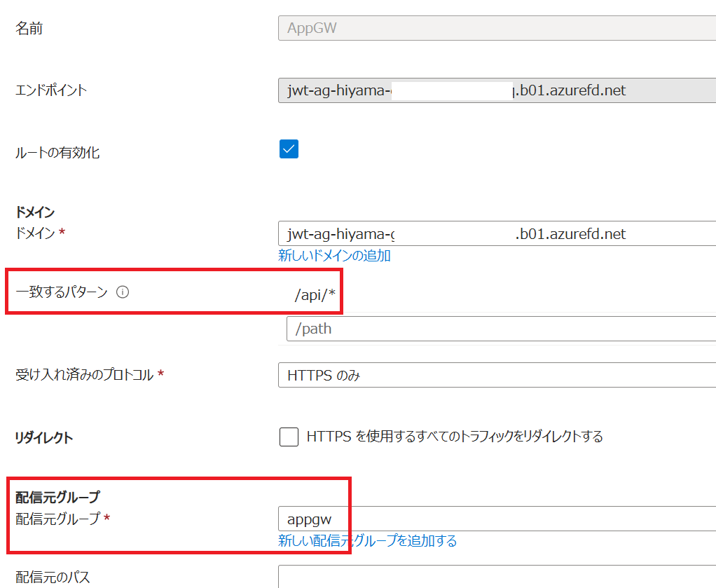Click the bold リダイレクト heading
716x588 pixels.
(x=44, y=438)
